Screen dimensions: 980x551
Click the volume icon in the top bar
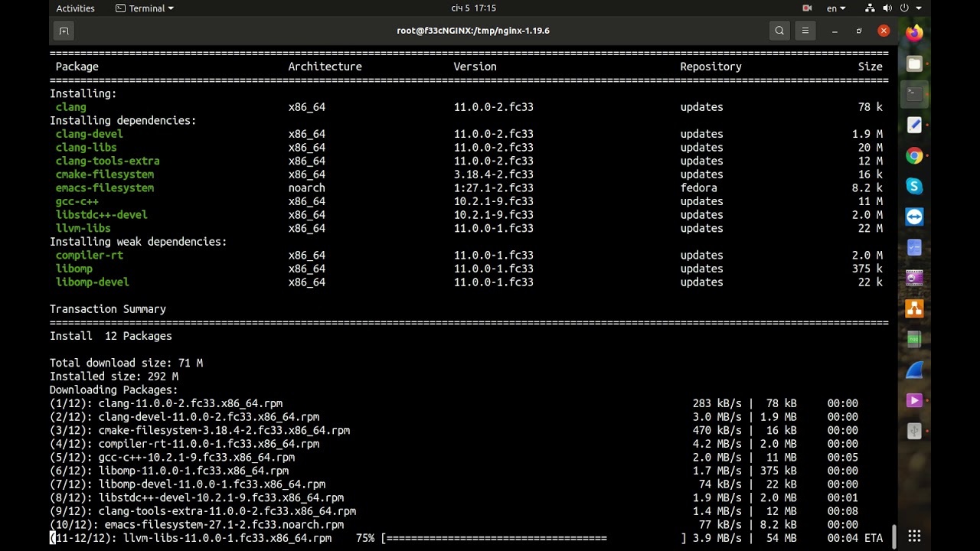(887, 8)
